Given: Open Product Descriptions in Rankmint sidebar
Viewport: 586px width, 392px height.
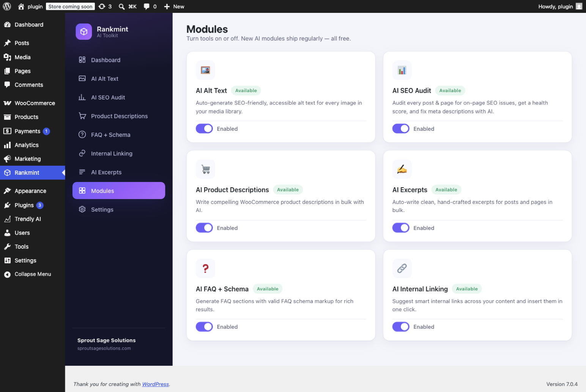Looking at the screenshot, I should [x=119, y=116].
